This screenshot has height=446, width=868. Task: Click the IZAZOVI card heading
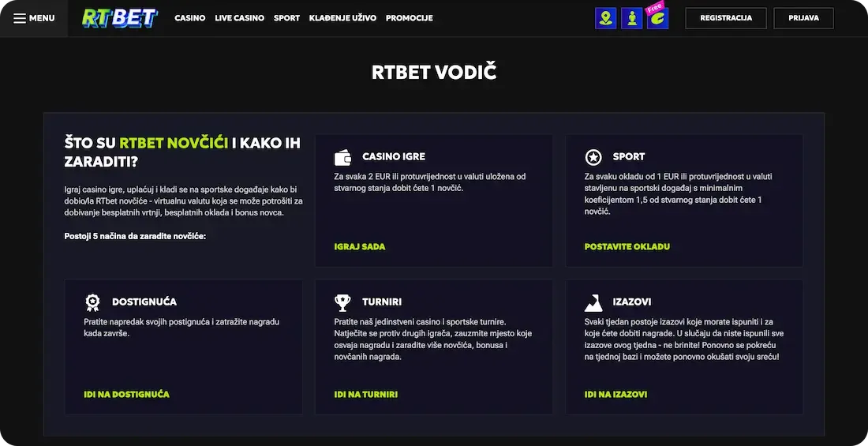631,302
